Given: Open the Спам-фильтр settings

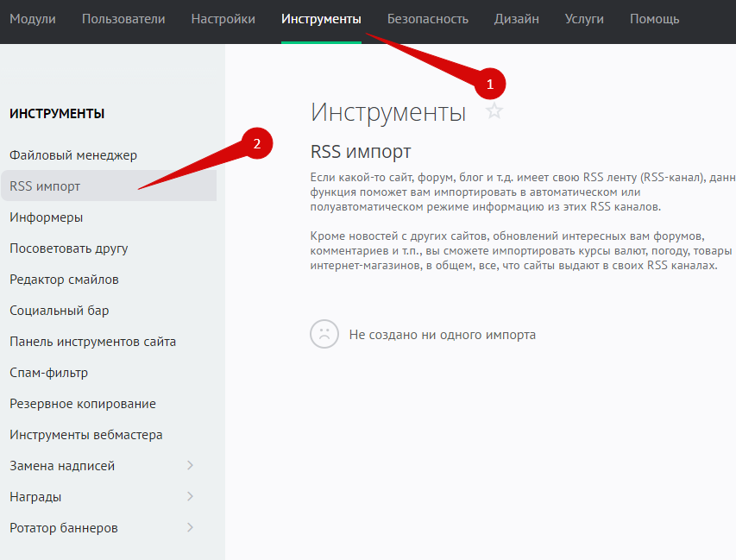Looking at the screenshot, I should click(49, 373).
